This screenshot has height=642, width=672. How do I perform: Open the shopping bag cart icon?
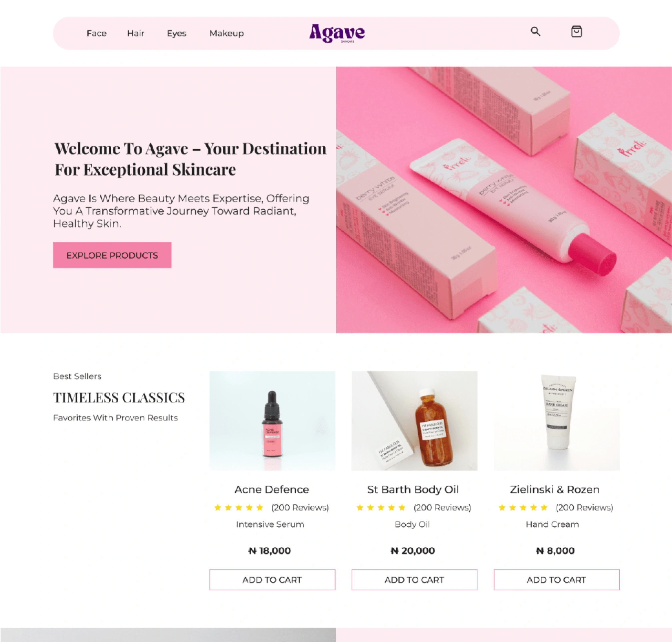(x=577, y=31)
